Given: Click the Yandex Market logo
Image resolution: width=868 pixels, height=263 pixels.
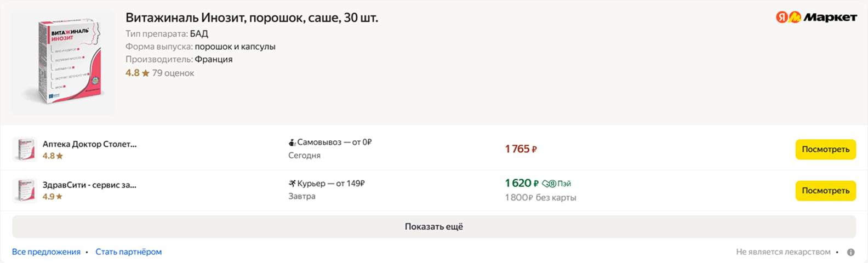Looking at the screenshot, I should click(816, 18).
